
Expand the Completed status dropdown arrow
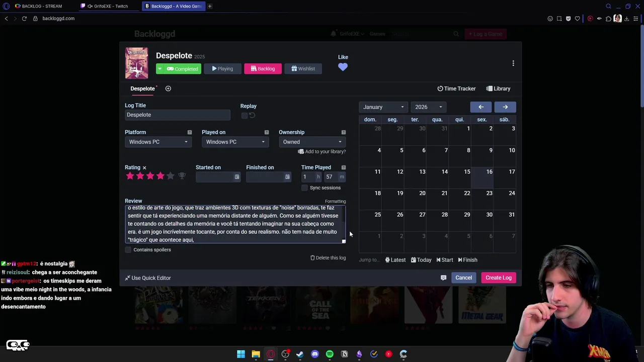159,69
